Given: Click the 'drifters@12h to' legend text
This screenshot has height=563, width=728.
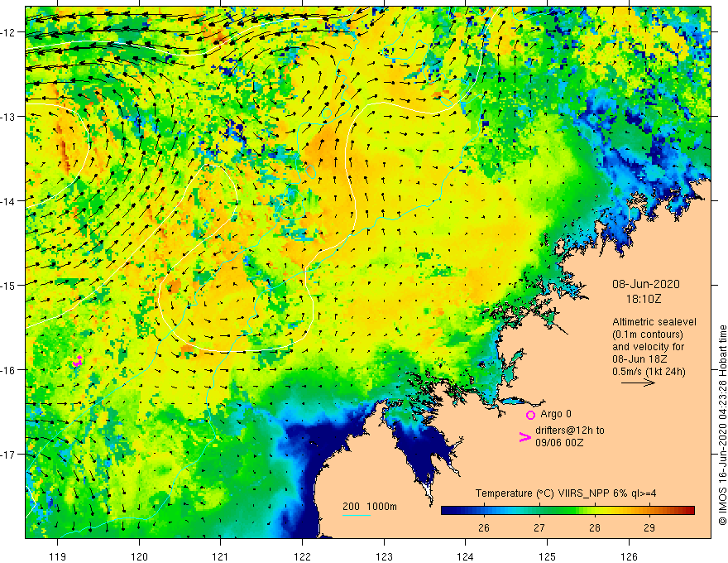Looking at the screenshot, I should pyautogui.click(x=570, y=431).
